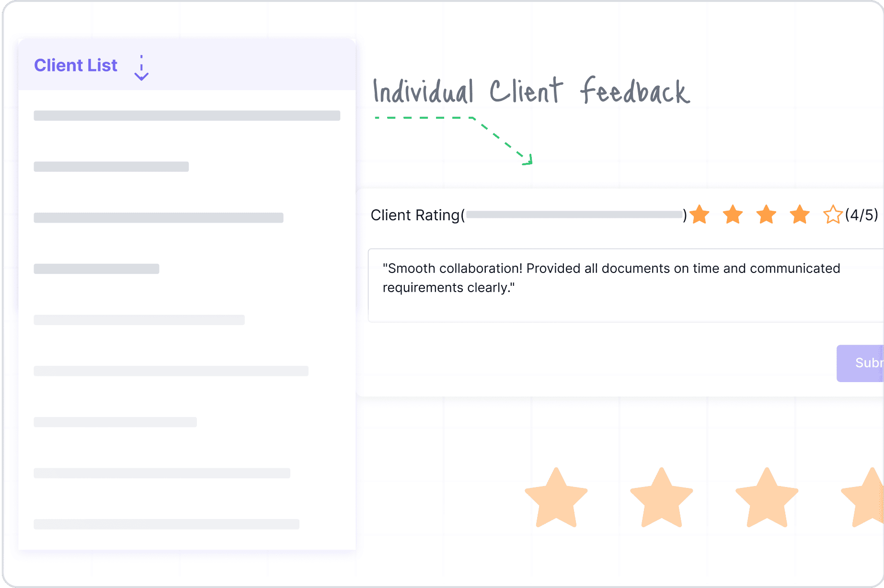
Task: Choose the third client list row
Action: point(159,218)
